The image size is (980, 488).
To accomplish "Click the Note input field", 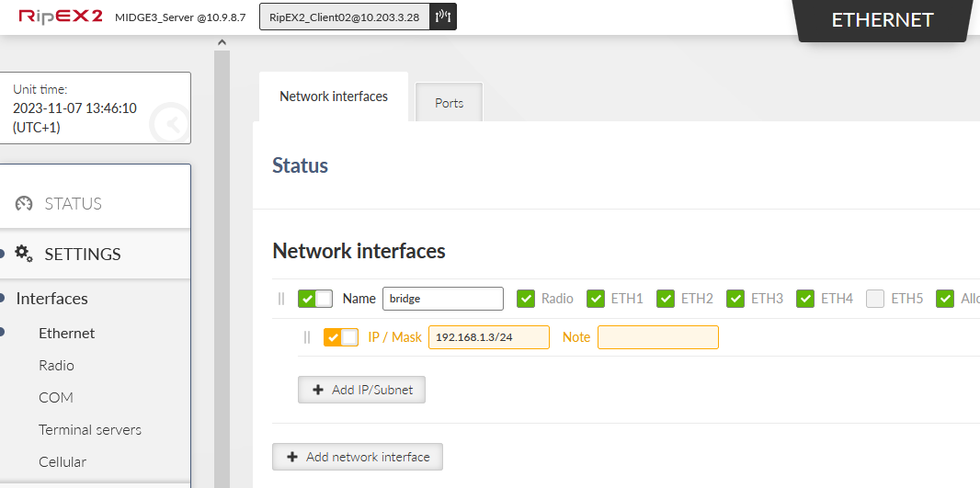I will [657, 337].
